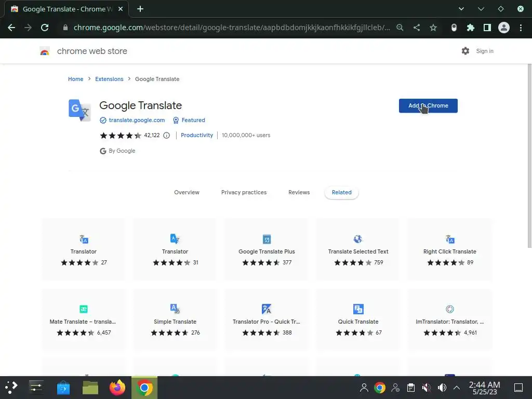Open Simple Translate extension icon

coord(175,309)
